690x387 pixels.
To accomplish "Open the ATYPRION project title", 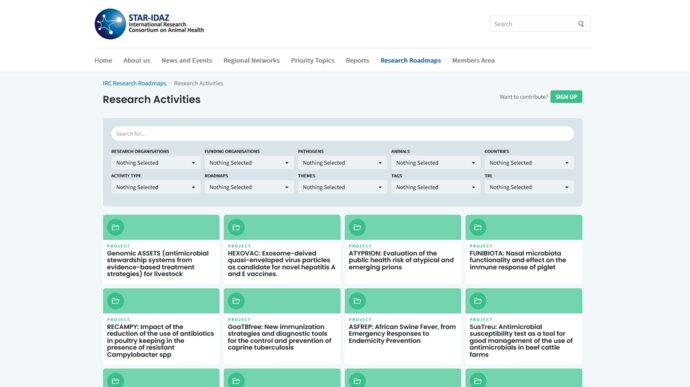I will (x=401, y=260).
